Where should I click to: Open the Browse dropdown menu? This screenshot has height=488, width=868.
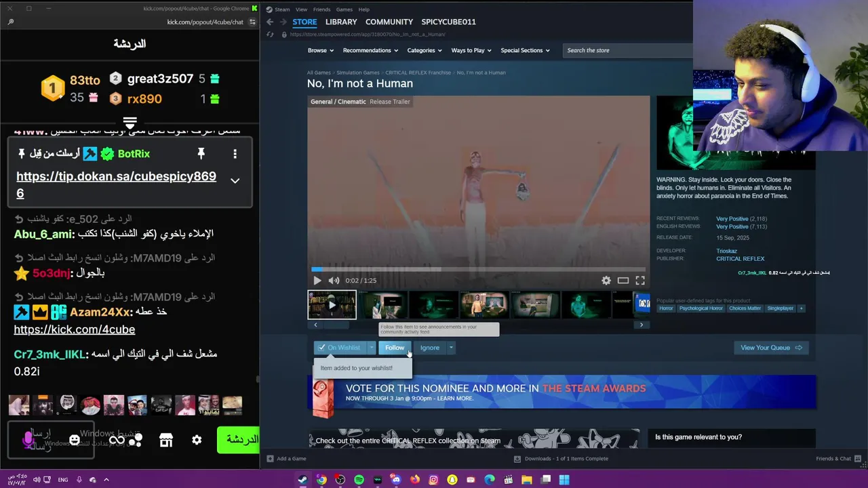321,50
